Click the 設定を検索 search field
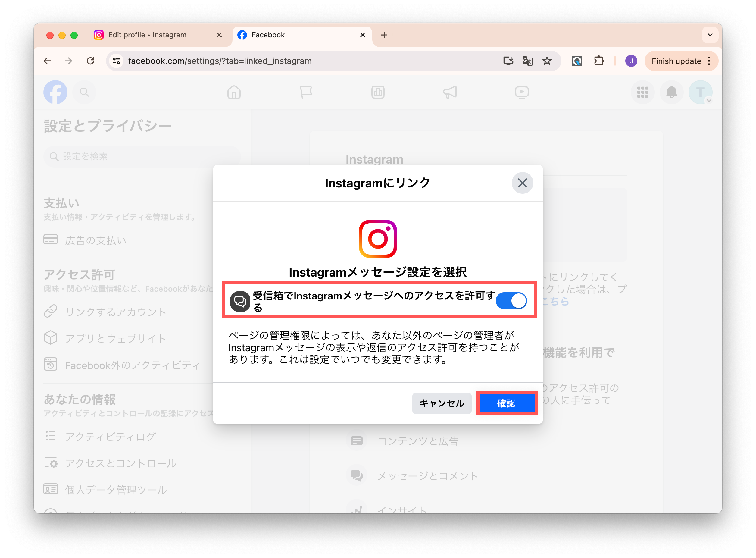The height and width of the screenshot is (558, 756). 142,156
